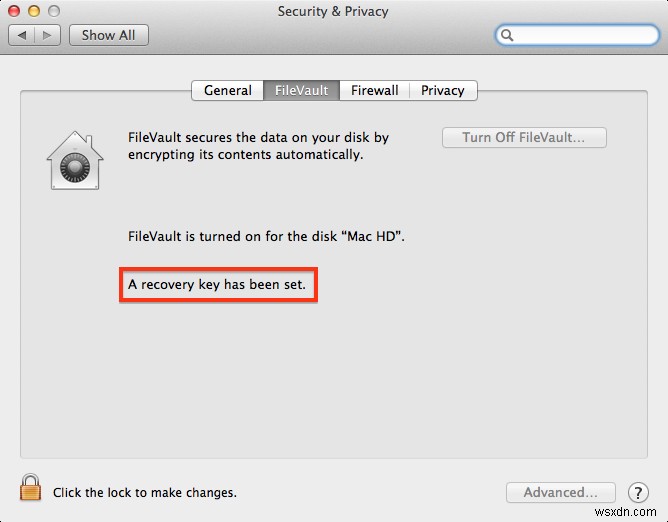Switch to the Privacy tab

(443, 90)
